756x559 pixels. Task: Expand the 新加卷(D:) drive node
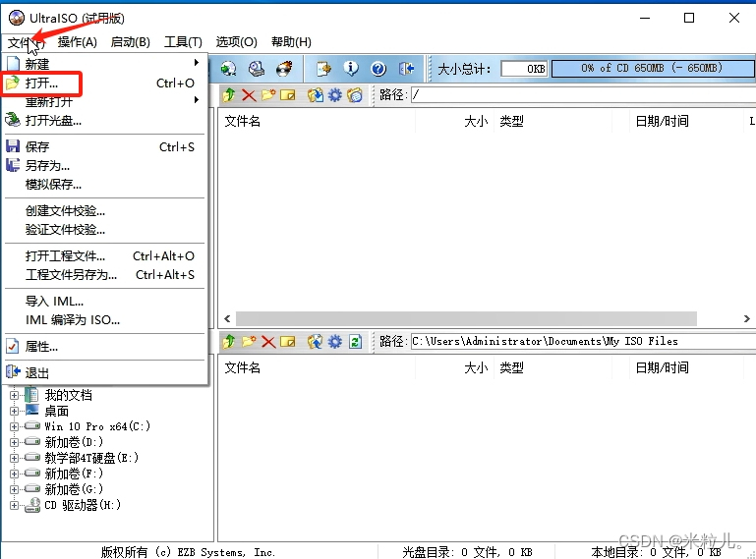point(14,442)
